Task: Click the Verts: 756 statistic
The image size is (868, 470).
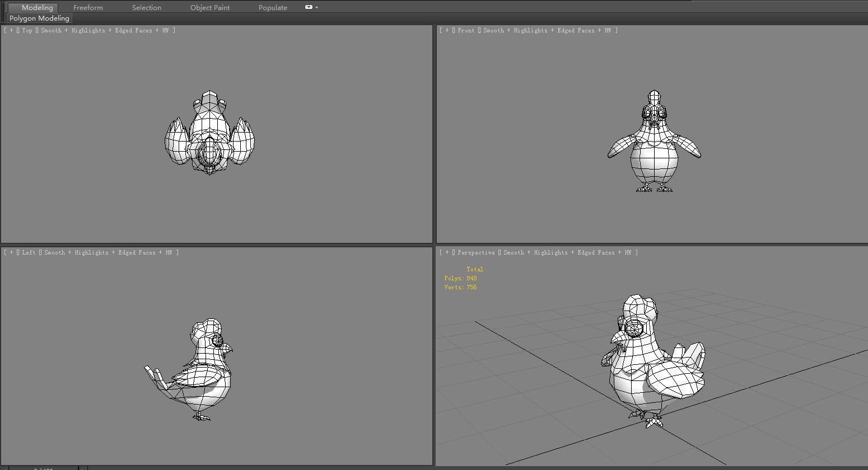Action: point(460,287)
